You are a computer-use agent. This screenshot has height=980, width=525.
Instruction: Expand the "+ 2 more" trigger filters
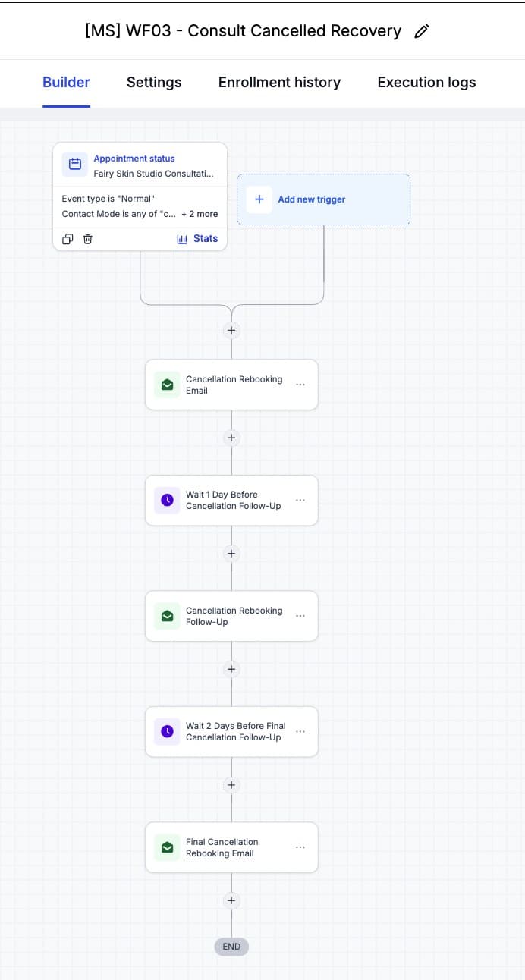click(x=200, y=214)
